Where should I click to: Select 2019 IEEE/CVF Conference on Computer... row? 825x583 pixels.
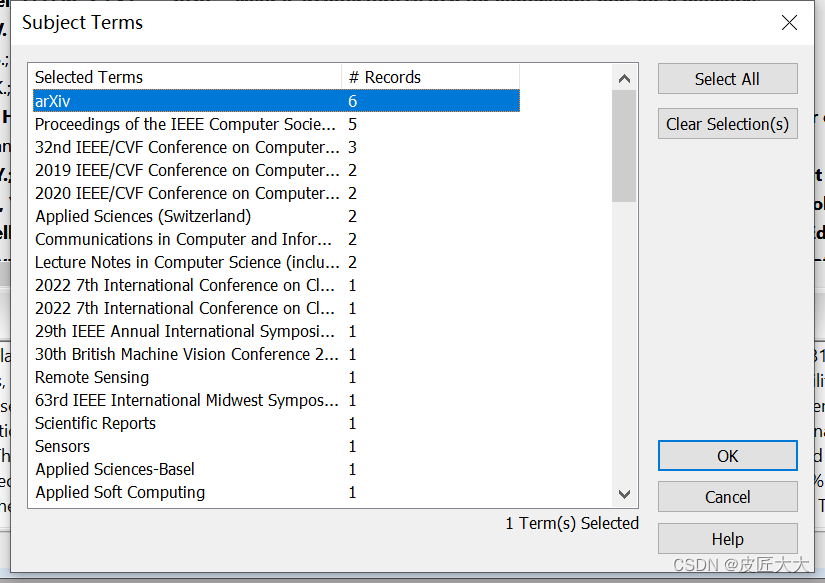tap(276, 170)
